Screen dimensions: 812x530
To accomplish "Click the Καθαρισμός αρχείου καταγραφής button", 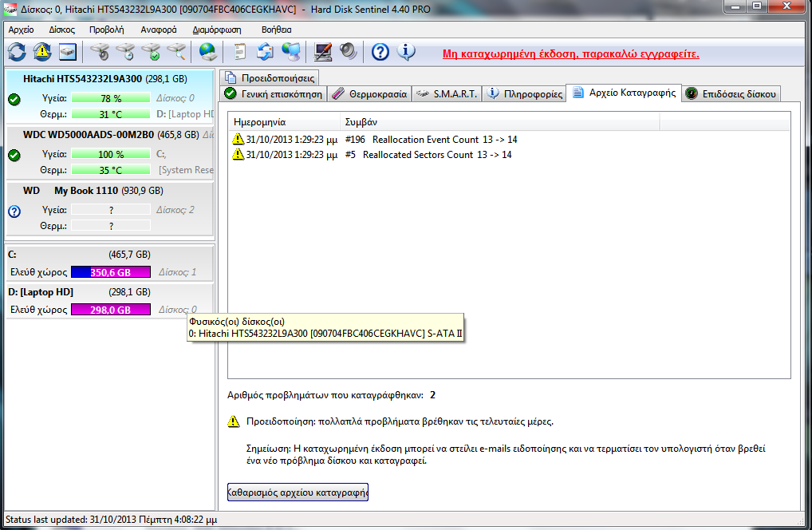I will pos(298,492).
